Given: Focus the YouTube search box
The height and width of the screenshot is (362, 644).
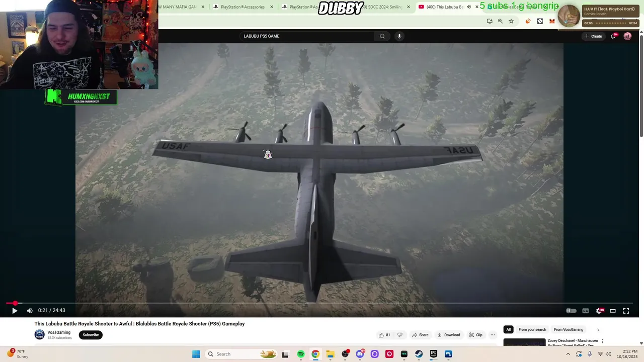Looking at the screenshot, I should coord(307,36).
